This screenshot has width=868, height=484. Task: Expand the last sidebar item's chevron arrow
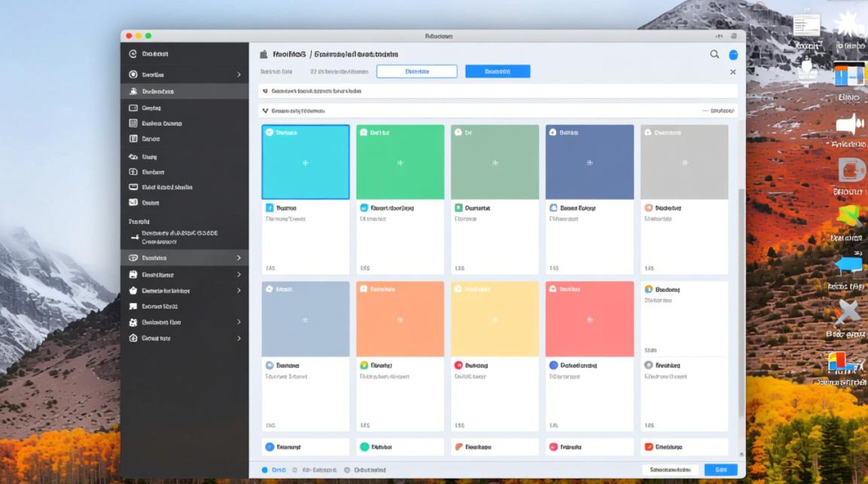pos(238,338)
